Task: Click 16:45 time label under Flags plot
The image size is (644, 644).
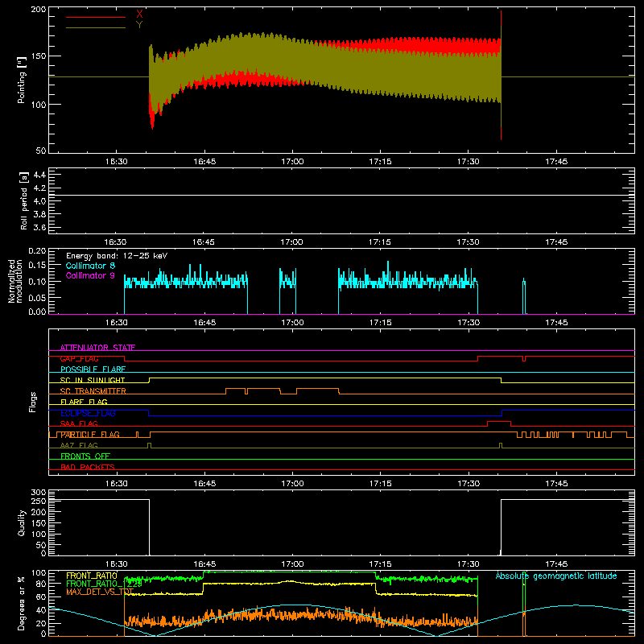Action: (x=204, y=484)
